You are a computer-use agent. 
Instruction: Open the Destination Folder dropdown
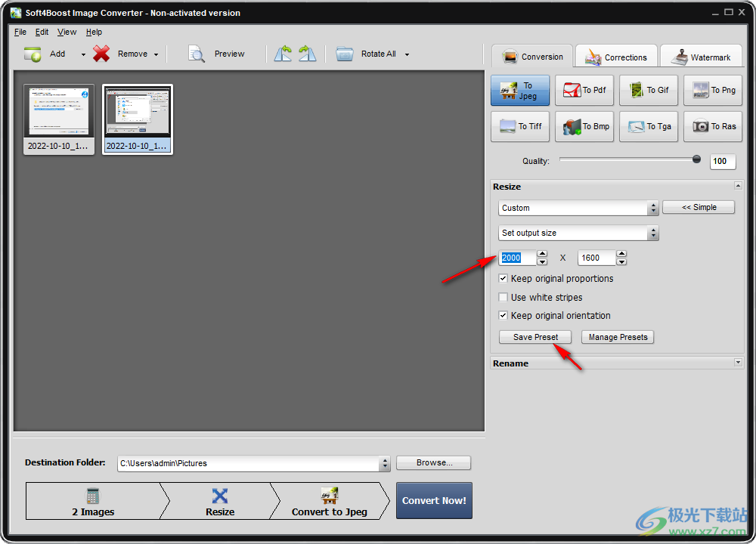point(385,463)
